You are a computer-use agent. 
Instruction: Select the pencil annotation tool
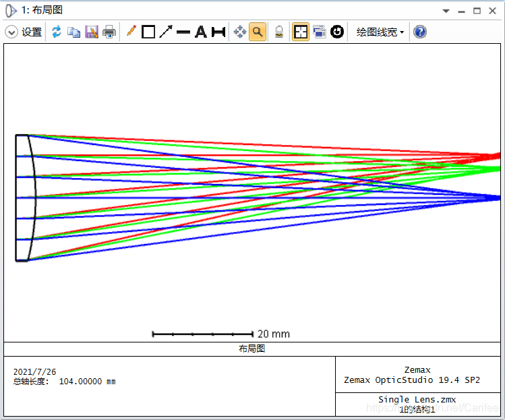tap(131, 31)
